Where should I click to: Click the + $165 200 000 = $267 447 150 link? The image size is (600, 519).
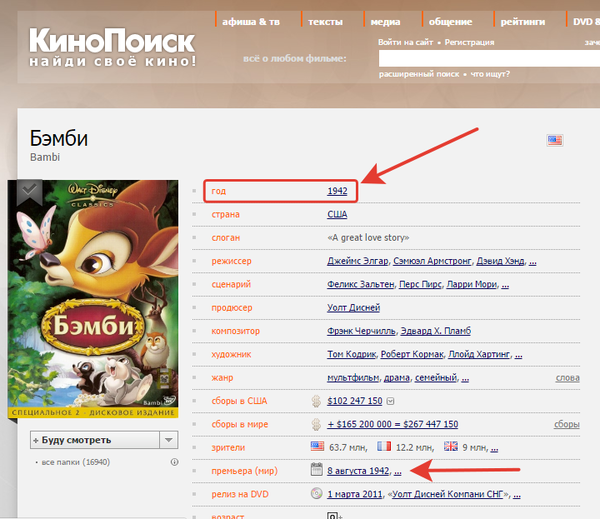point(393,424)
